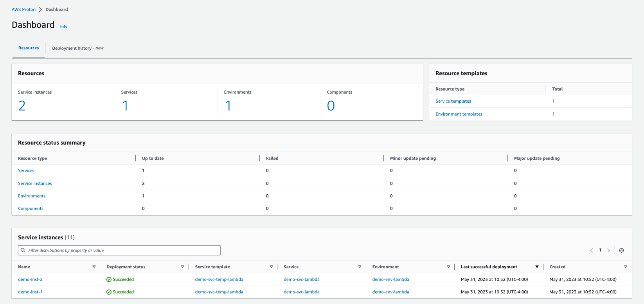Click the AWS Proton breadcrumb link
The height and width of the screenshot is (304, 644).
[x=23, y=9]
